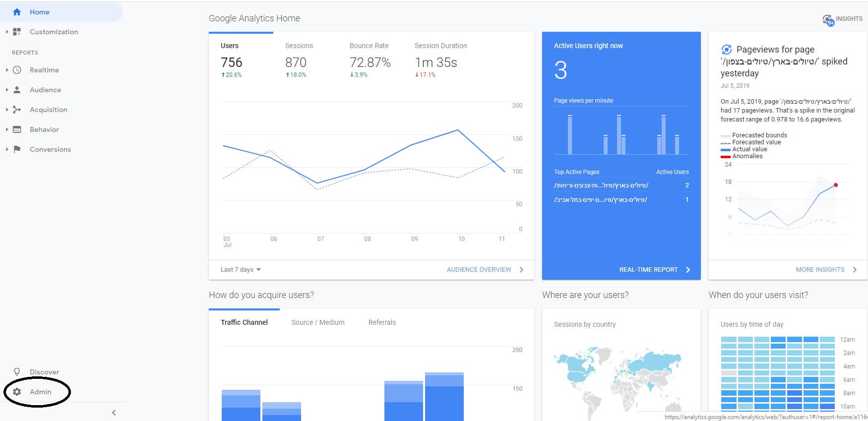Expand the Acquisition reports triangle
The image size is (868, 421).
(x=7, y=110)
